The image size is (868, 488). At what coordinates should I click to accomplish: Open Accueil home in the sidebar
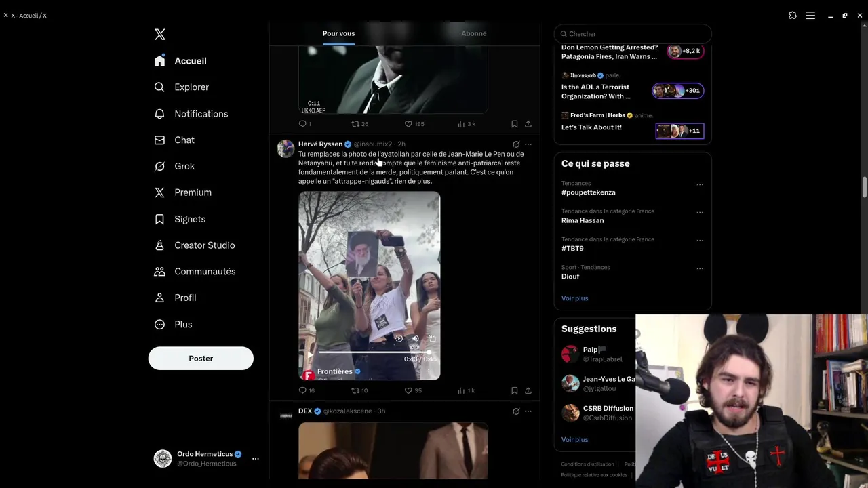[180, 61]
